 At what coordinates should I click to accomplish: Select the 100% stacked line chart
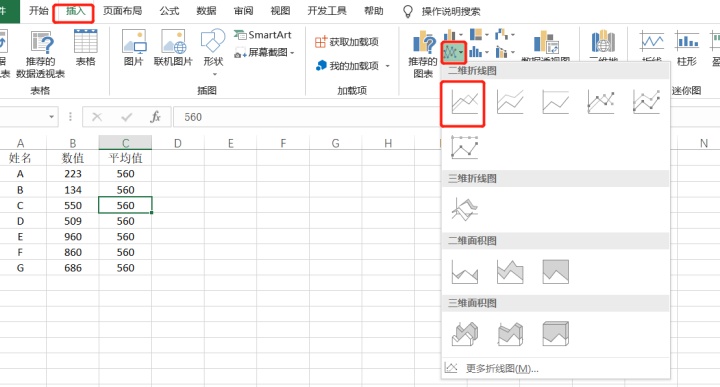555,102
